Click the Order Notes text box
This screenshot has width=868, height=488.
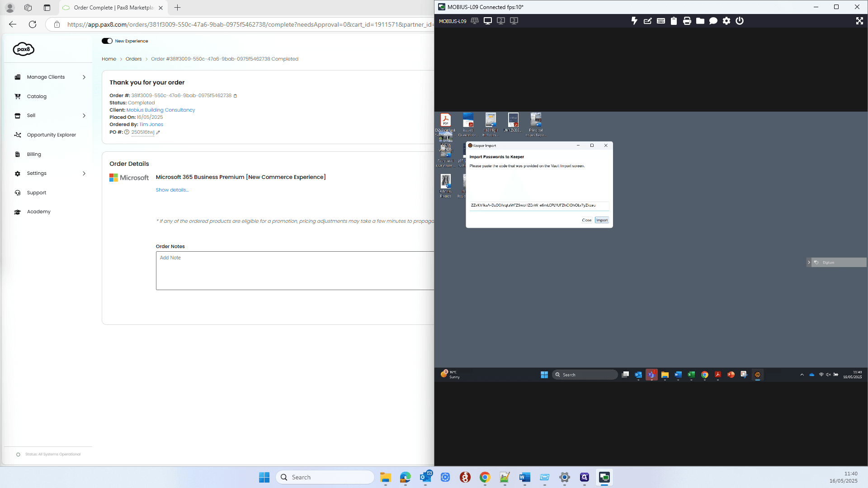coord(295,271)
